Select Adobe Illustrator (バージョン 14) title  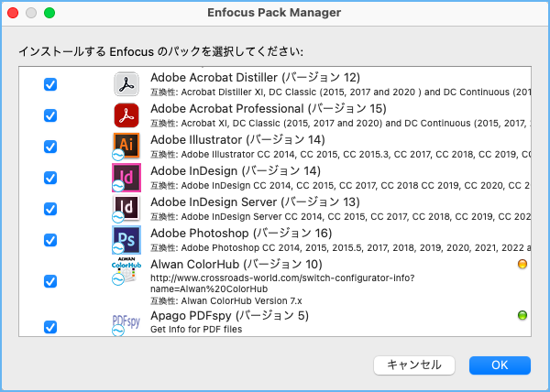pyautogui.click(x=237, y=139)
